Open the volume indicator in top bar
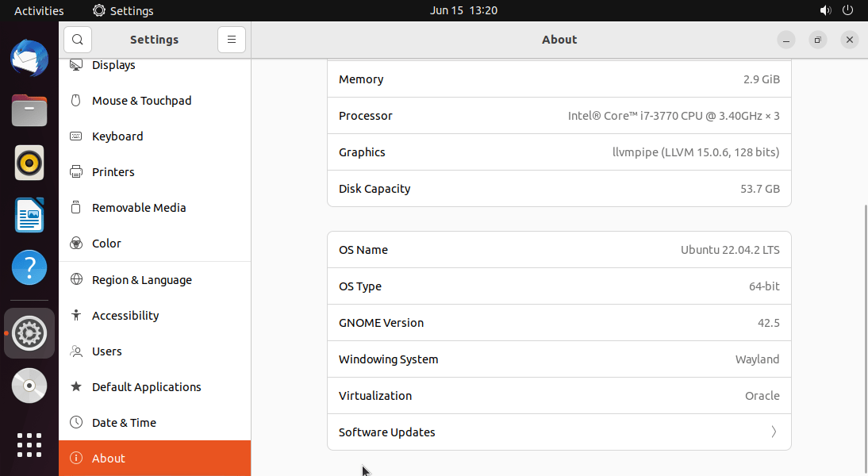 click(825, 10)
